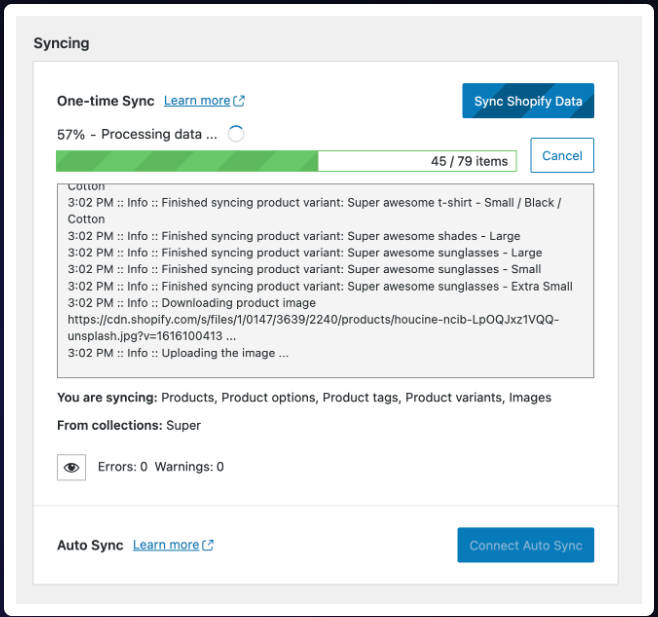Select log line ending 'shades - Large'
658x617 pixels.
pyautogui.click(x=294, y=236)
